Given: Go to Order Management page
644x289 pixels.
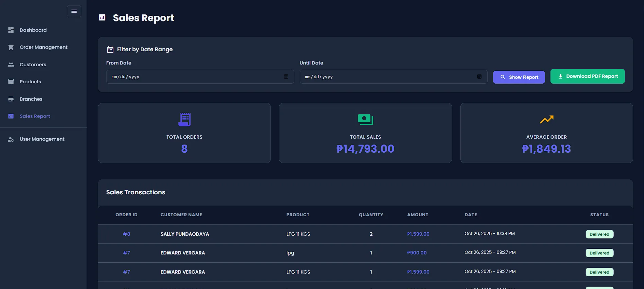Looking at the screenshot, I should click(x=43, y=47).
